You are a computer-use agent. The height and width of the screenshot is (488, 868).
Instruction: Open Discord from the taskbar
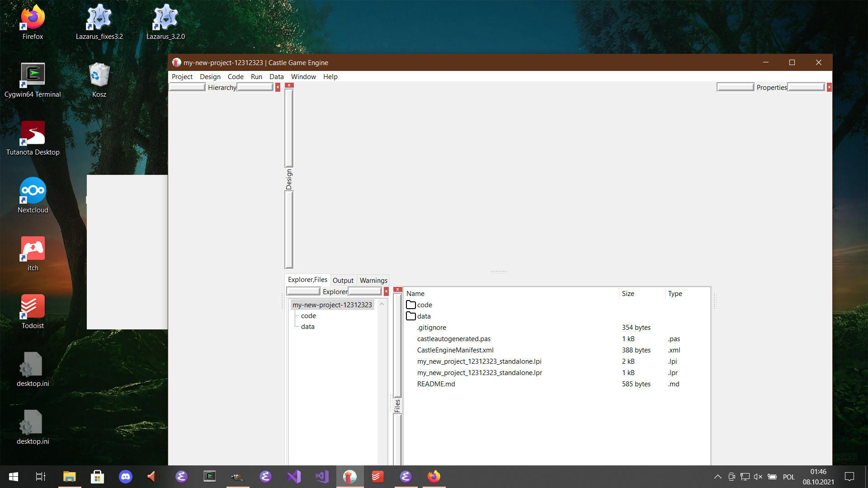(125, 476)
